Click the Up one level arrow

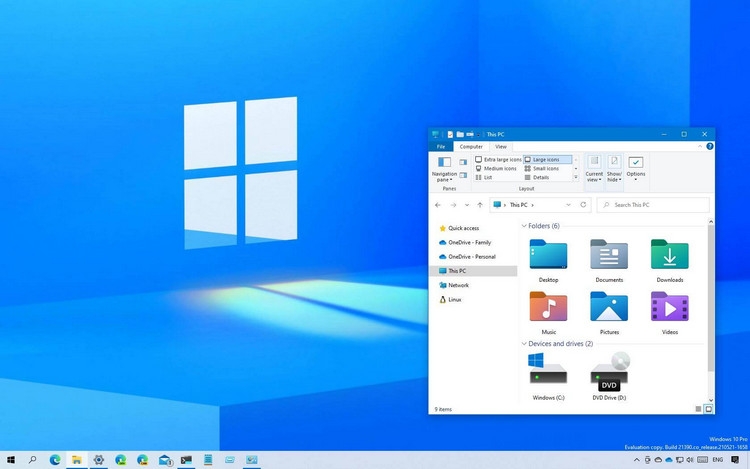[480, 205]
